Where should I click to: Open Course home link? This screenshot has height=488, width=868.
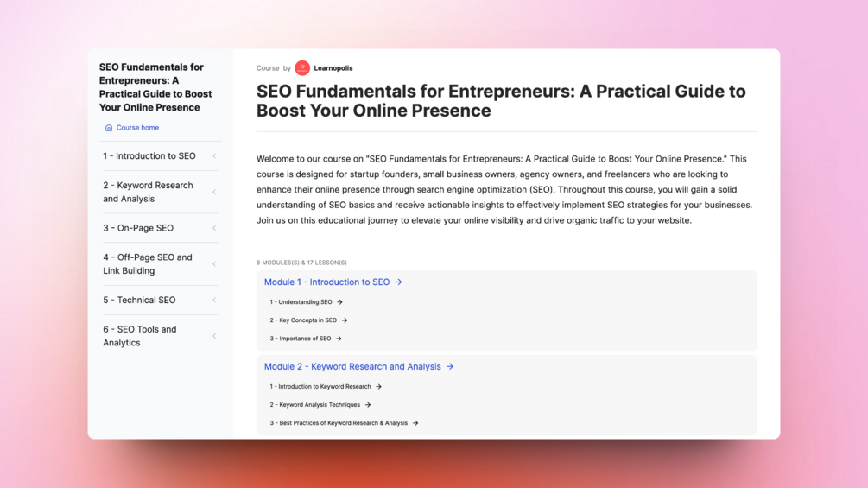137,128
